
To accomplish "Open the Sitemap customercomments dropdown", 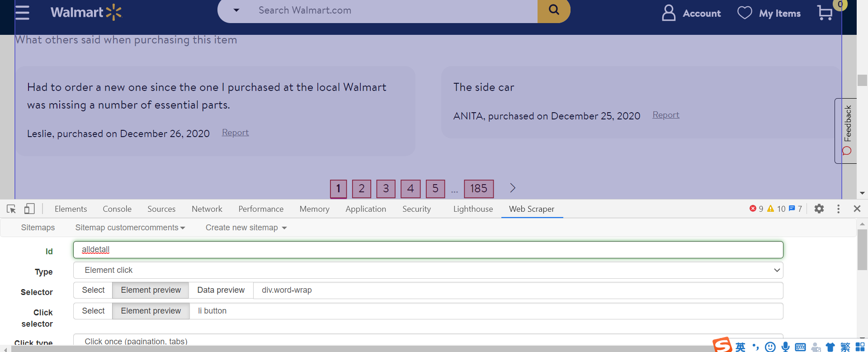I will point(130,228).
